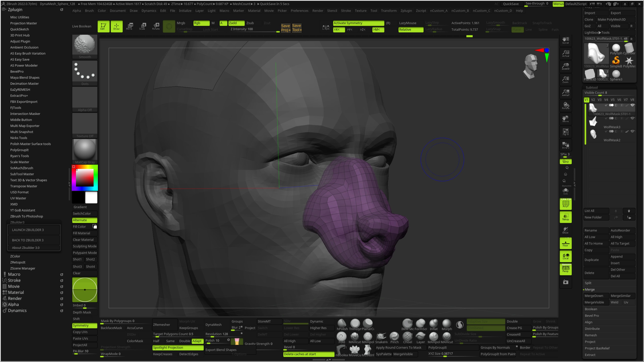
Task: Collapse the Merge section in Subtool panel
Action: pos(589,289)
